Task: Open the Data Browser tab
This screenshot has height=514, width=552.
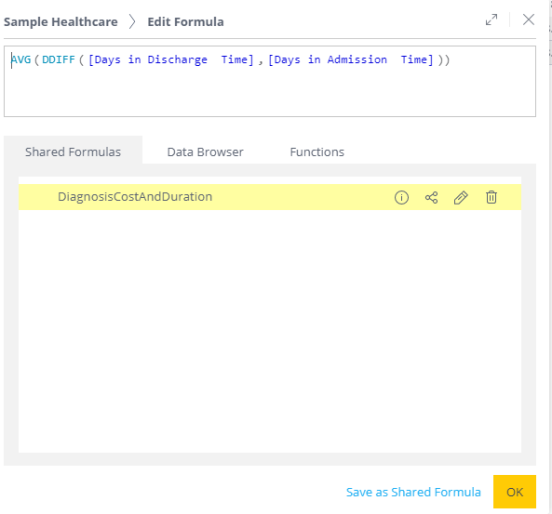Action: (x=205, y=152)
